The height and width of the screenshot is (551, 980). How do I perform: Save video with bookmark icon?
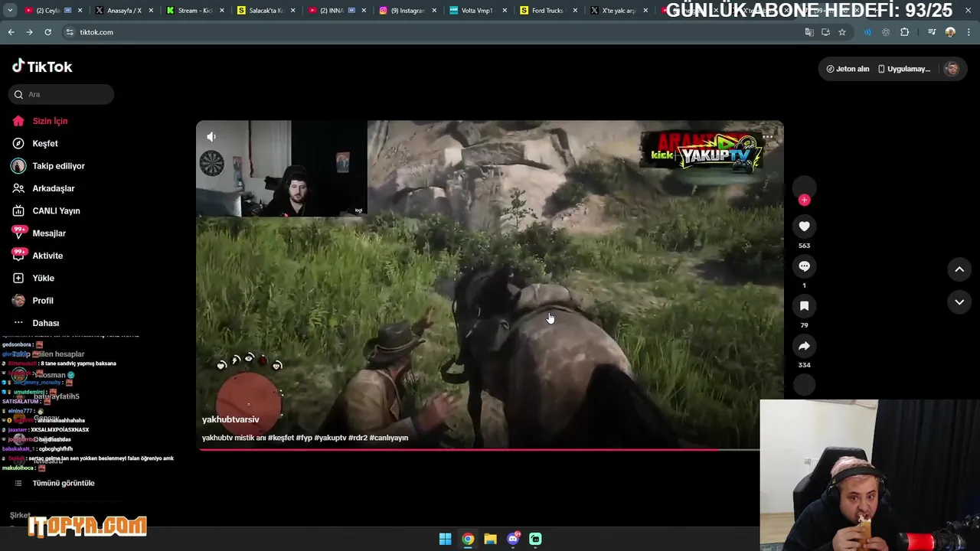coord(804,306)
